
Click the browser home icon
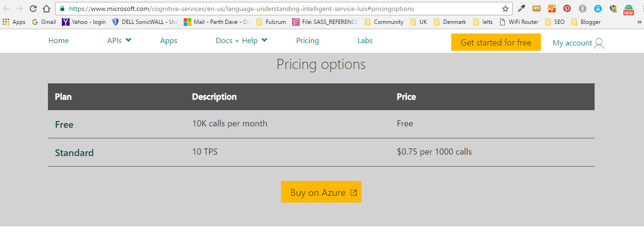tap(47, 9)
